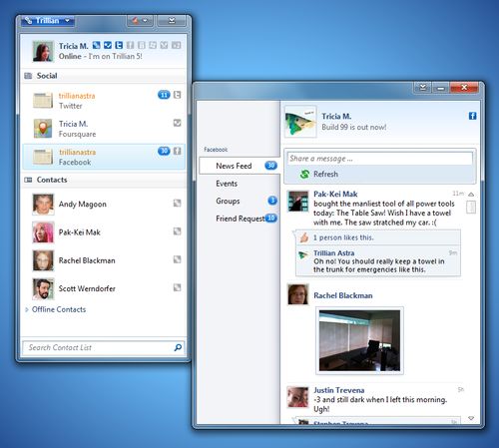Click the blue 30 badge on Facebook row in contact list

click(x=164, y=151)
